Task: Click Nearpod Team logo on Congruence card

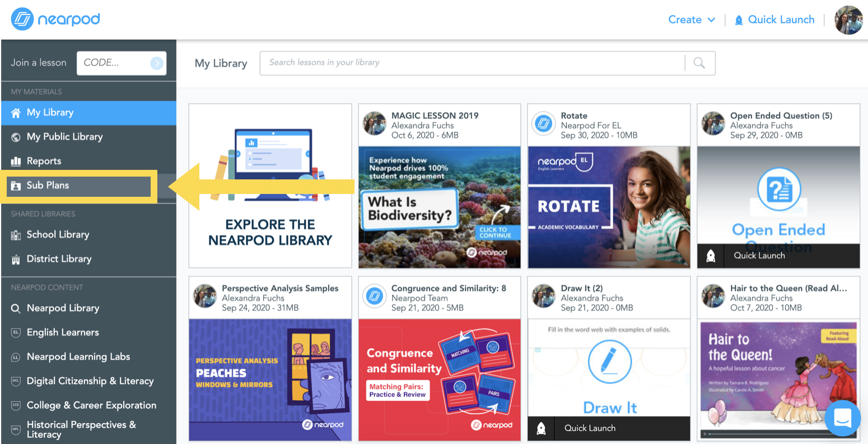Action: [375, 296]
